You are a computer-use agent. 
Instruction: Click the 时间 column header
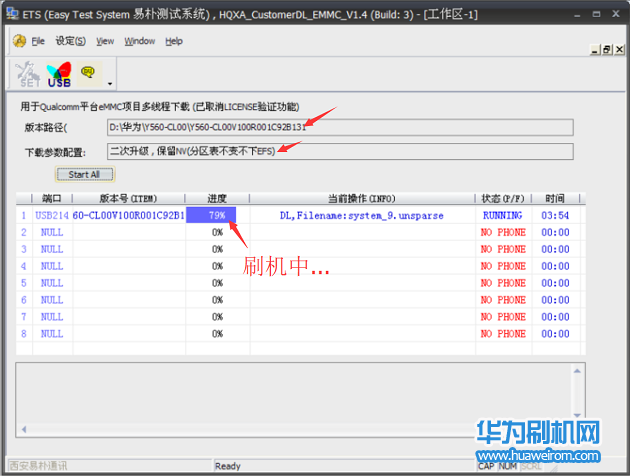point(555,198)
